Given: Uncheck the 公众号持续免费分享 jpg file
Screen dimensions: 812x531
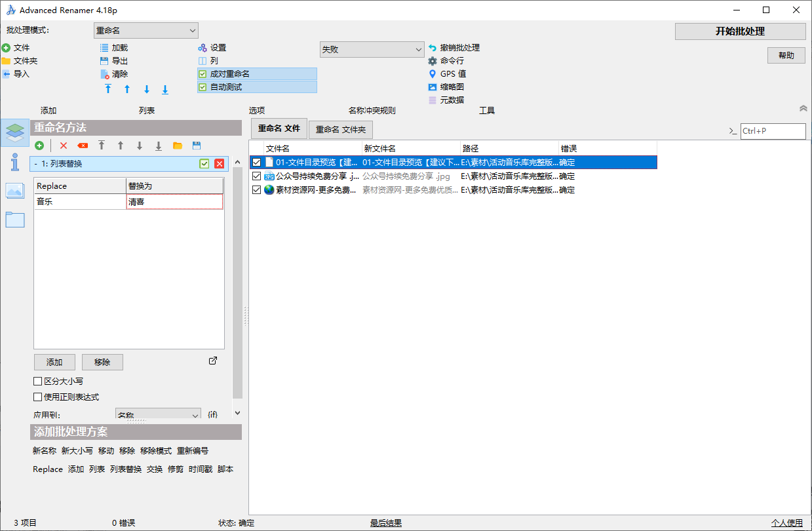Looking at the screenshot, I should click(256, 176).
